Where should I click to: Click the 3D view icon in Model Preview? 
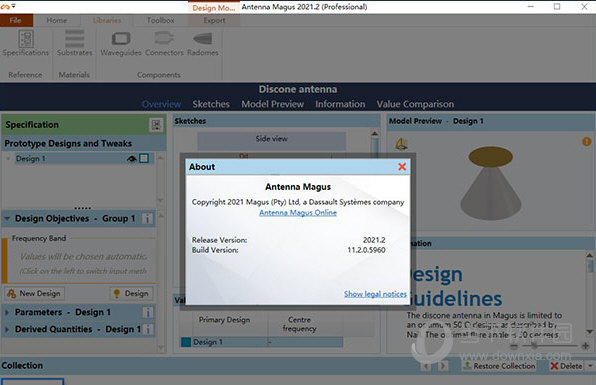(x=401, y=144)
